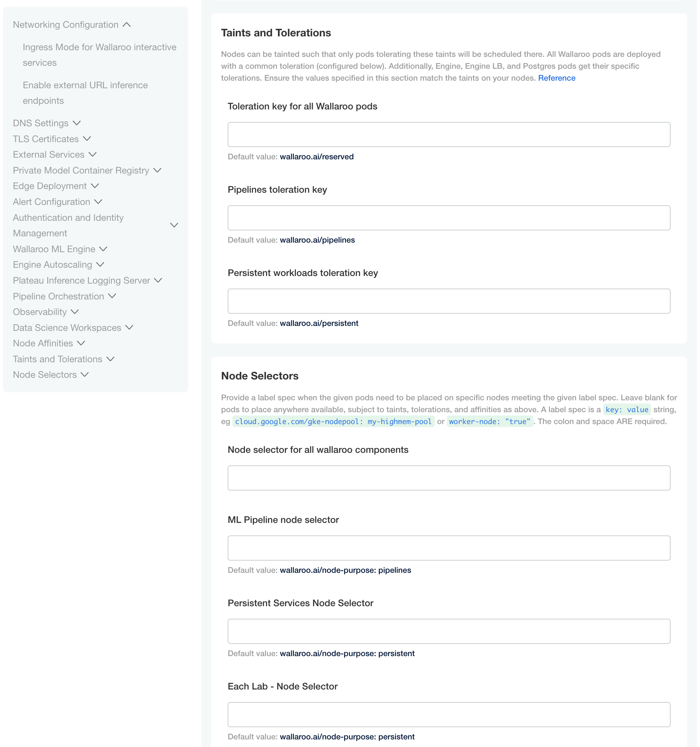This screenshot has width=700, height=747.
Task: Expand the DNS Settings section
Action: pyautogui.click(x=41, y=123)
